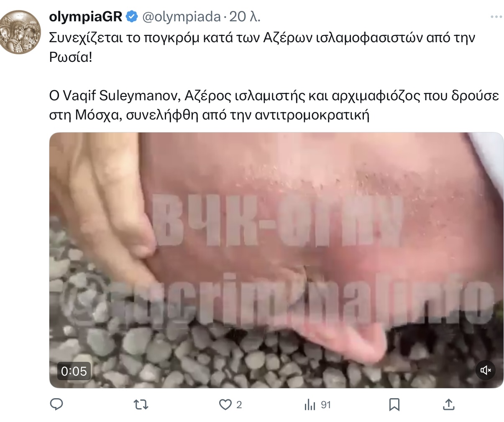Screen dimensions: 504x422
Task: Visit the olympiaGR display name link
Action: click(86, 17)
